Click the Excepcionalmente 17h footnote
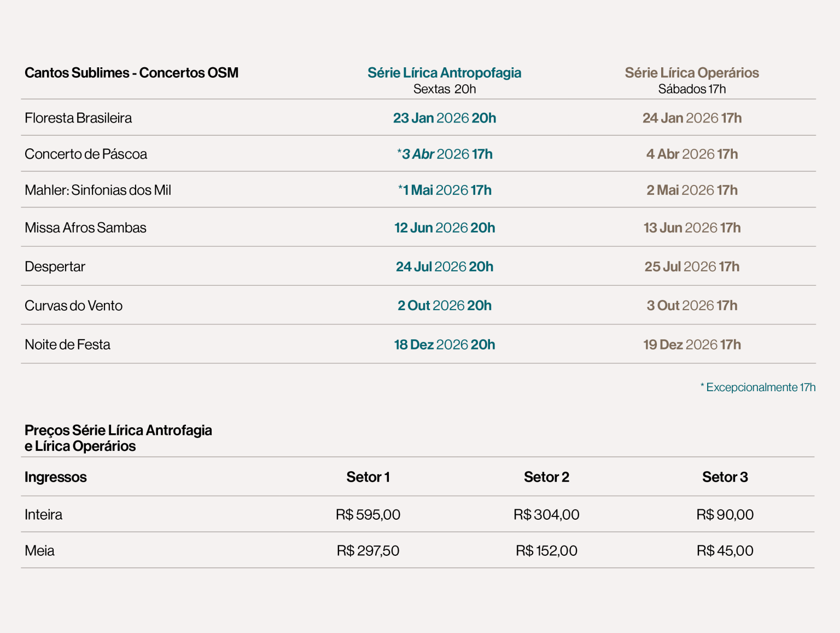 coord(758,387)
